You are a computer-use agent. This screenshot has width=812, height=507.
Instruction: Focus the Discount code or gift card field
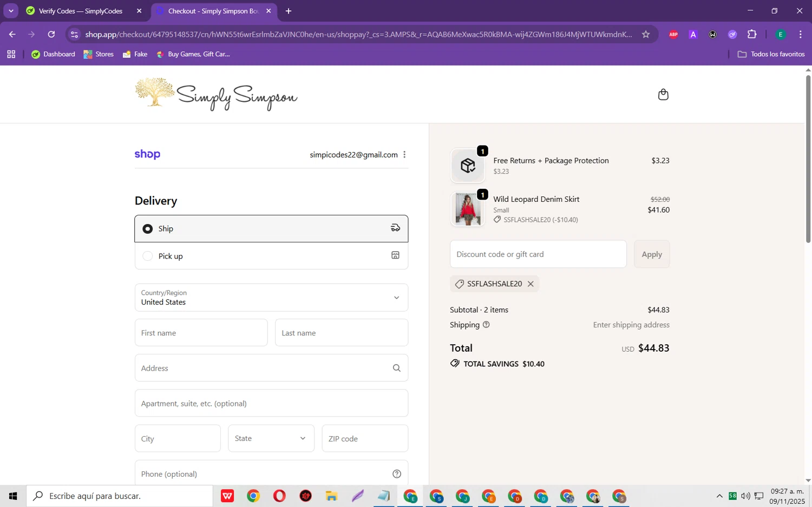538,254
